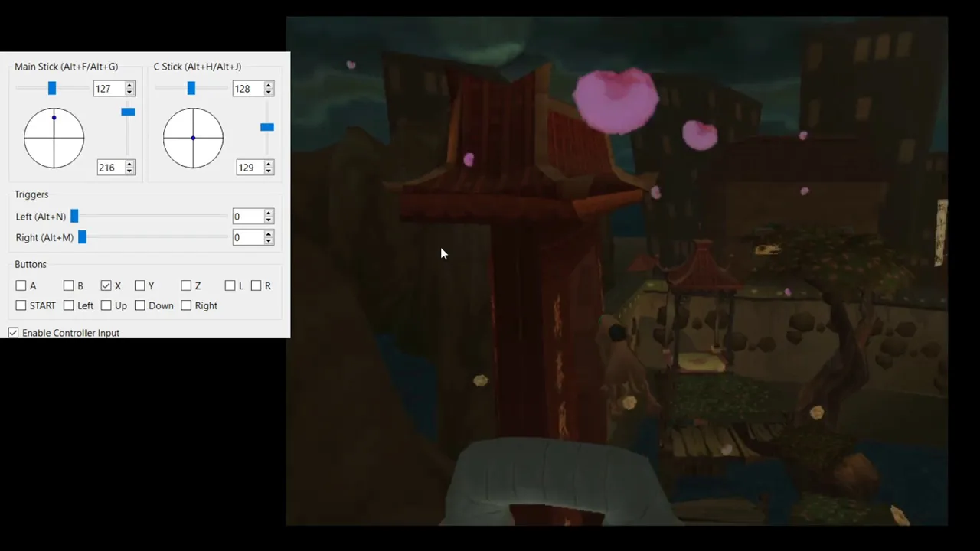Click the C Stick (Alt+H/Alt+J) label

(x=198, y=67)
